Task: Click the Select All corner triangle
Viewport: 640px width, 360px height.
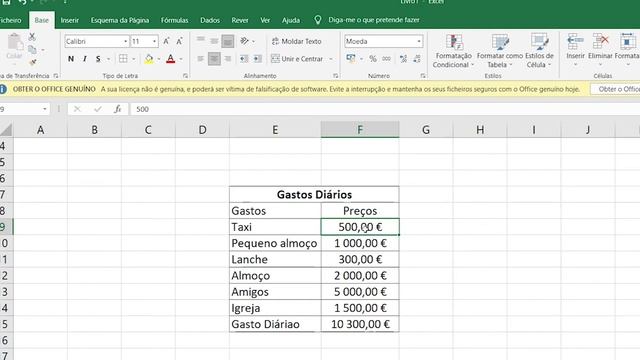Action: (6, 130)
